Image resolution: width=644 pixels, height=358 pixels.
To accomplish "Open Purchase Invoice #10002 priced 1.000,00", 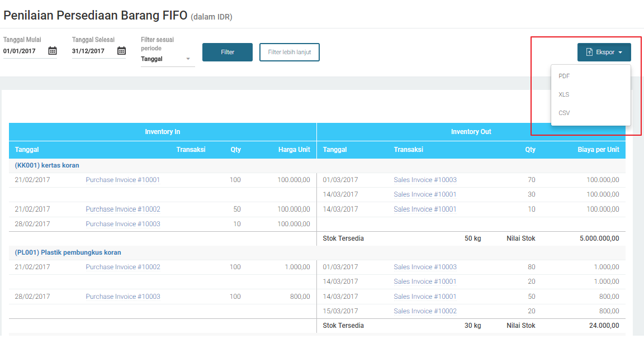I will [x=123, y=267].
